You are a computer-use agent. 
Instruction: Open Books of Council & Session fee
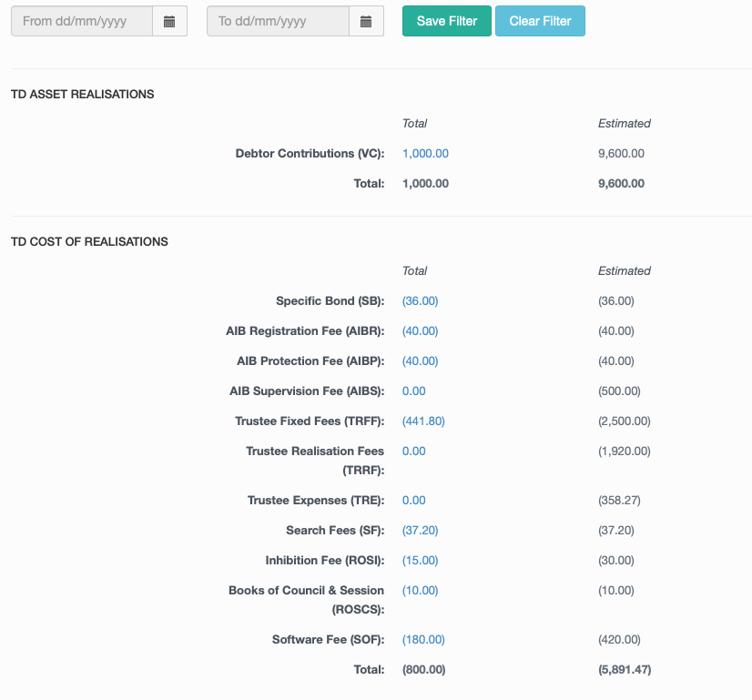[420, 590]
